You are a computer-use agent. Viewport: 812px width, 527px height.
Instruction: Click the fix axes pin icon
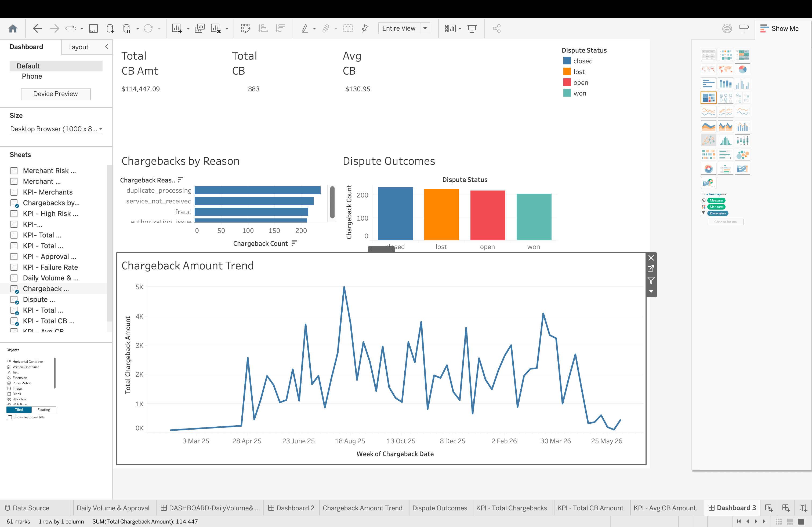(365, 28)
